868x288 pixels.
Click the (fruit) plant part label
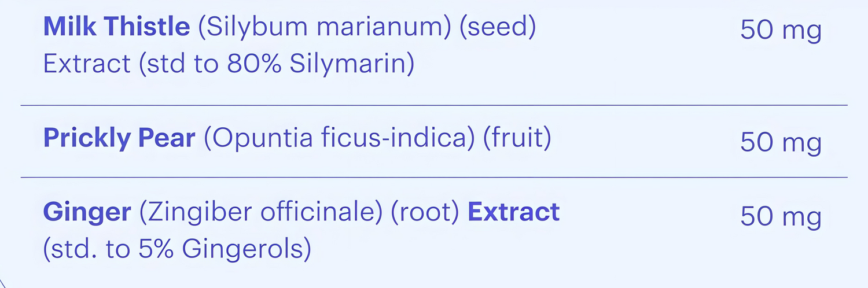click(x=517, y=139)
